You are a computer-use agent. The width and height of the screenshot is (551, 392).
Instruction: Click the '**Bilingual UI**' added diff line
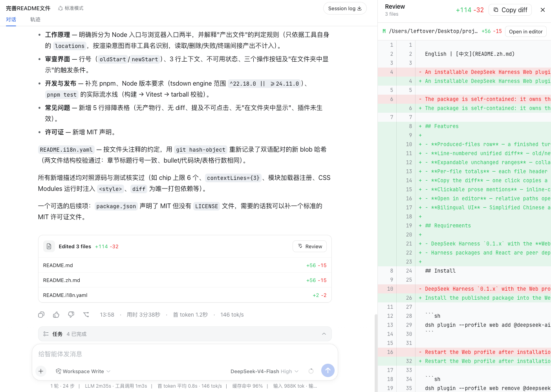pos(464,207)
